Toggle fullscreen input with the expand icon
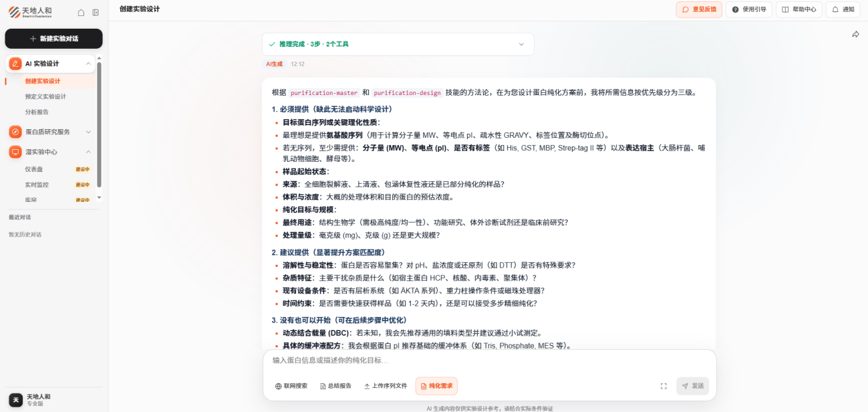The height and width of the screenshot is (412, 868). (x=664, y=386)
